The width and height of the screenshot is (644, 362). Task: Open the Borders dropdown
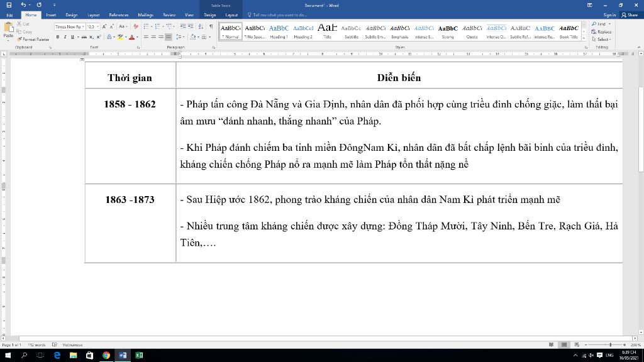[x=209, y=37]
